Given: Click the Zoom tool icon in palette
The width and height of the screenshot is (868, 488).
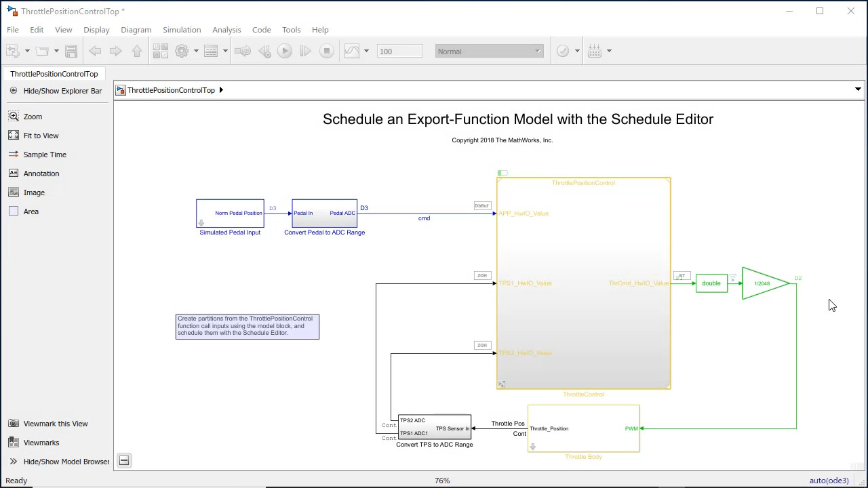Looking at the screenshot, I should (x=14, y=117).
